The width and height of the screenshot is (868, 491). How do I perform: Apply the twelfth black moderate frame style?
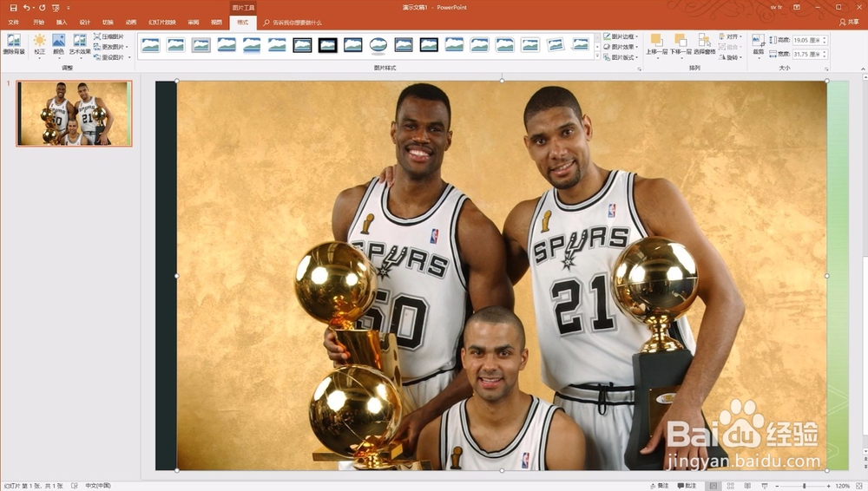point(429,45)
